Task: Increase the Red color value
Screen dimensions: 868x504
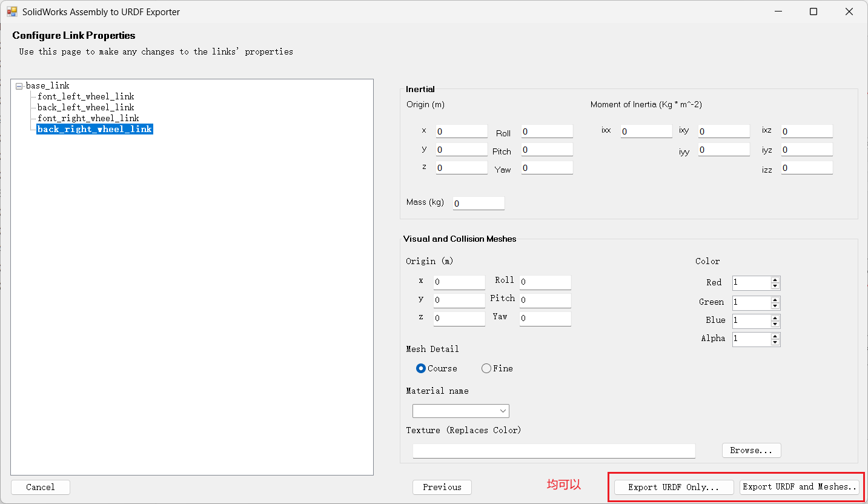Action: (x=775, y=280)
